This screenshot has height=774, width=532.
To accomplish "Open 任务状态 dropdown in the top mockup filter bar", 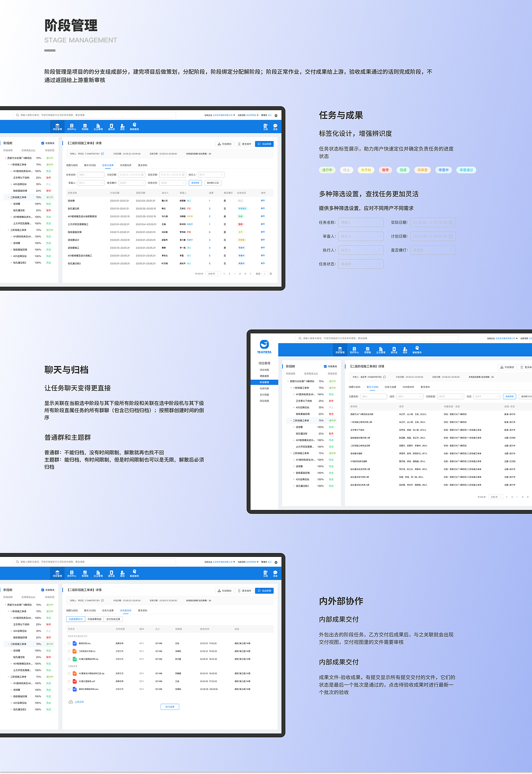I will point(172,183).
